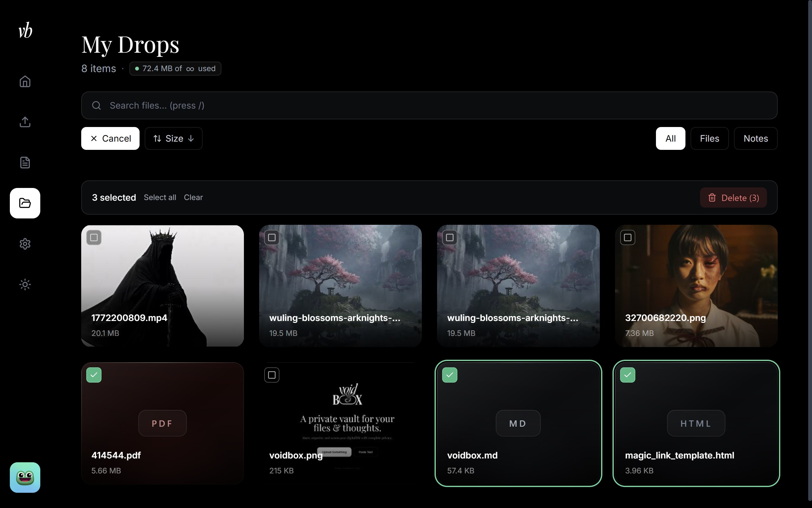
Task: Click the magnifier icon in search bar
Action: (x=96, y=105)
